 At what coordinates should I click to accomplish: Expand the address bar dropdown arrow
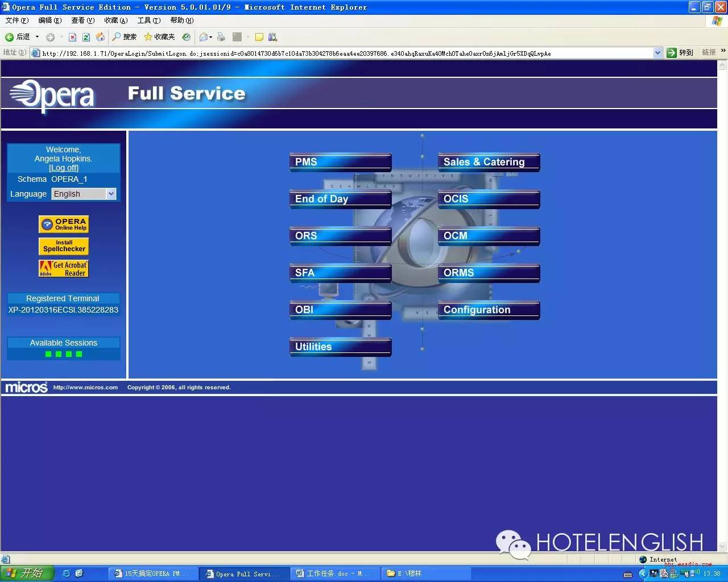point(658,53)
